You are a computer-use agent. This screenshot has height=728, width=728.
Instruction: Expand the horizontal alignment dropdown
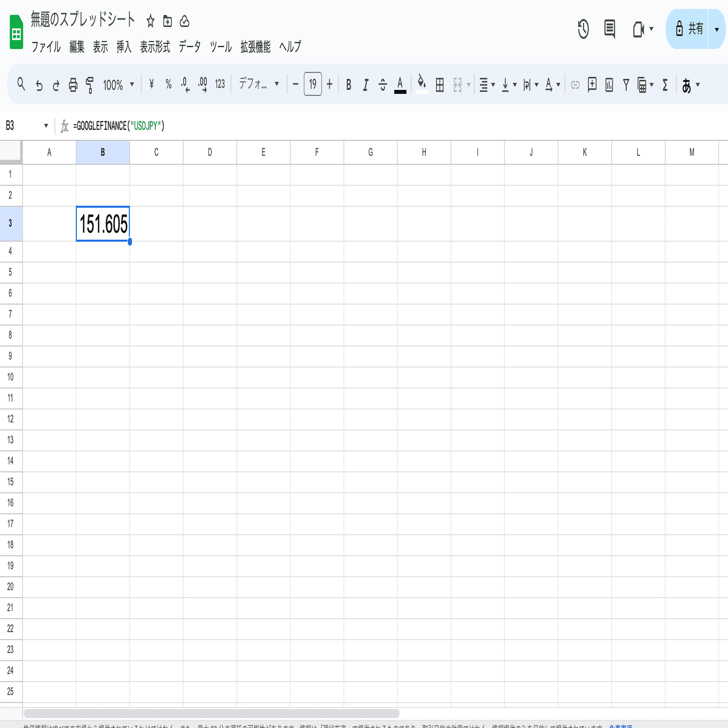tap(492, 85)
